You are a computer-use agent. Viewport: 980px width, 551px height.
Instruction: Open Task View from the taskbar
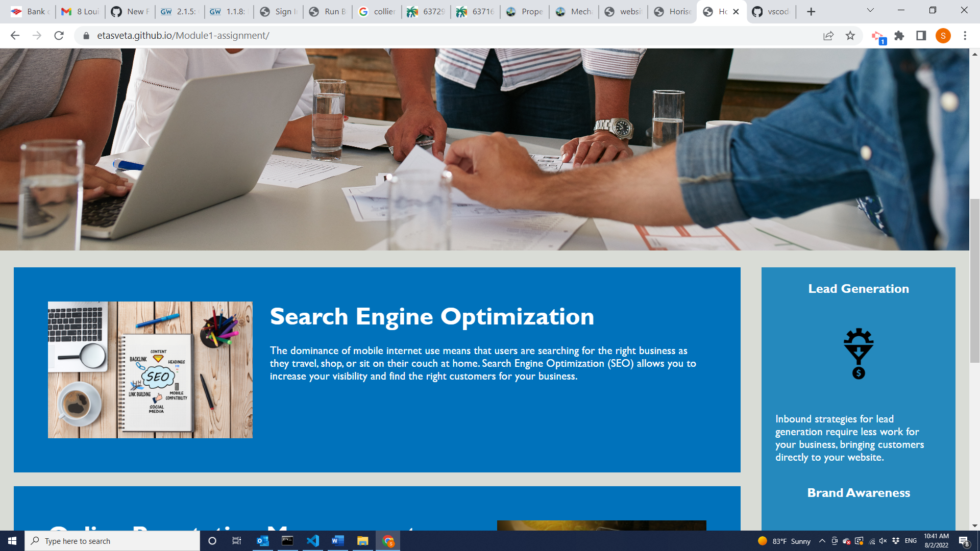[x=237, y=541]
